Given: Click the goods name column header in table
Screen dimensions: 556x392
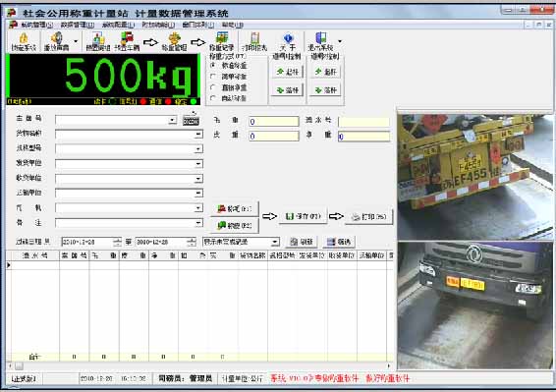Looking at the screenshot, I should tap(252, 255).
